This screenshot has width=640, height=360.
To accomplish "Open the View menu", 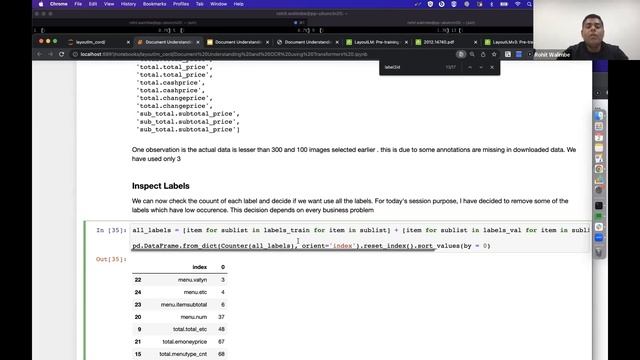I will coord(109,4).
